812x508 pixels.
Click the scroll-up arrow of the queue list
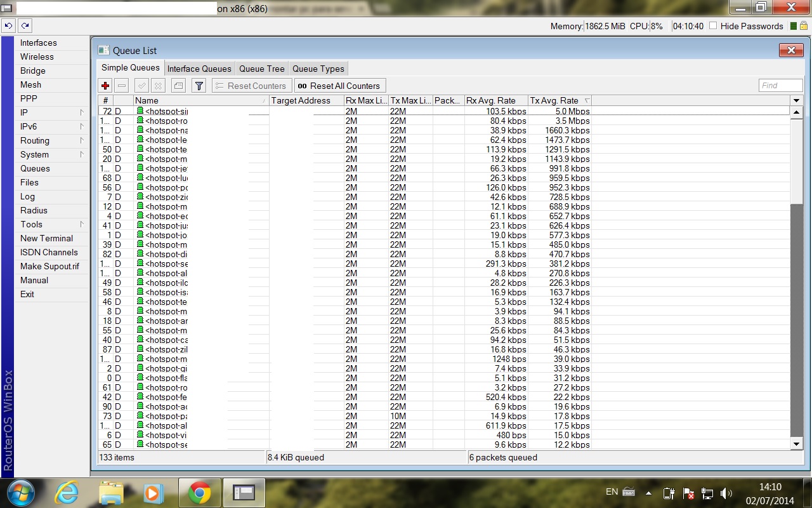(797, 112)
